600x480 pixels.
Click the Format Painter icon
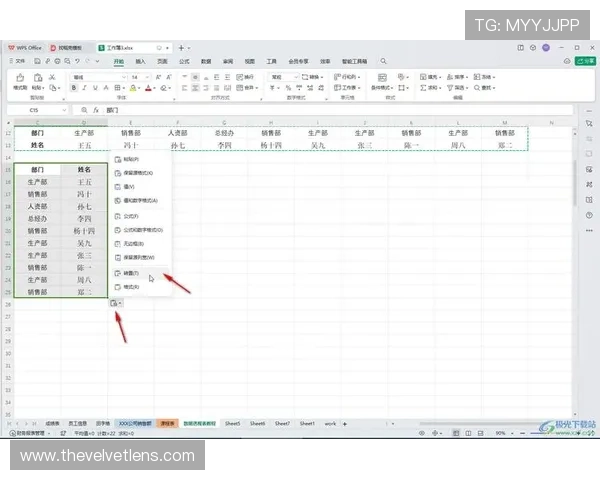click(20, 88)
